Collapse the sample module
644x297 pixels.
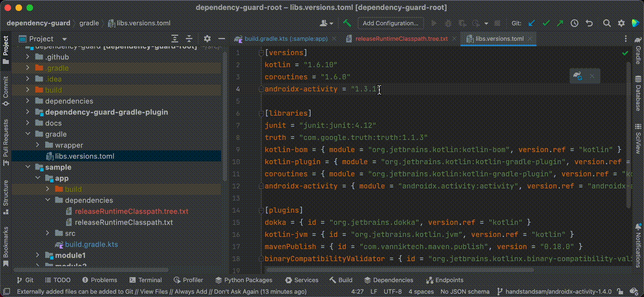click(x=28, y=168)
